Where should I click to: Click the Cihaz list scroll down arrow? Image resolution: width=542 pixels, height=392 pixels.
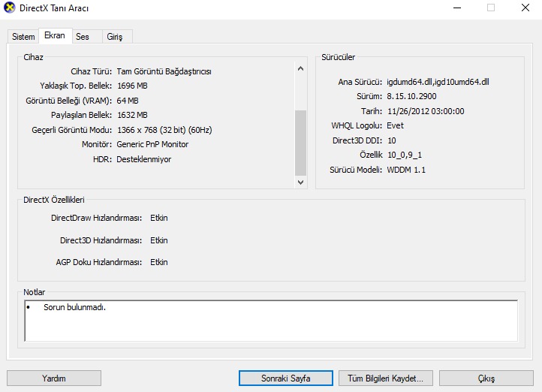click(301, 182)
